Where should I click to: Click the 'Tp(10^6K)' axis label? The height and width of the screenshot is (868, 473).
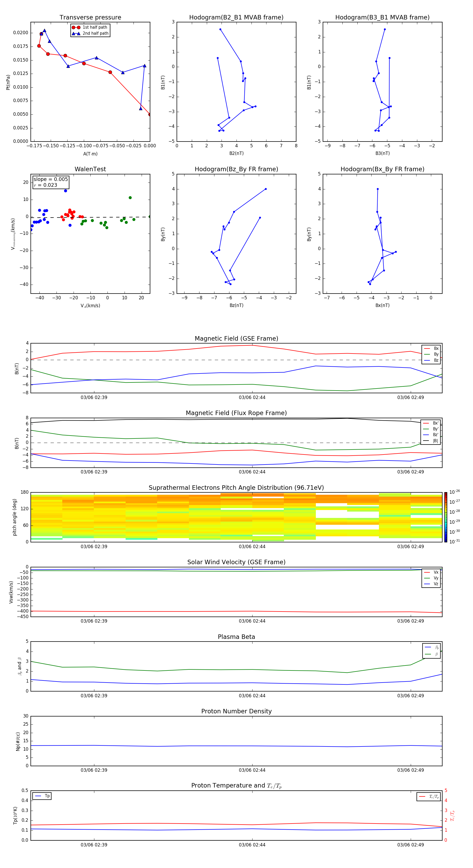15,815
